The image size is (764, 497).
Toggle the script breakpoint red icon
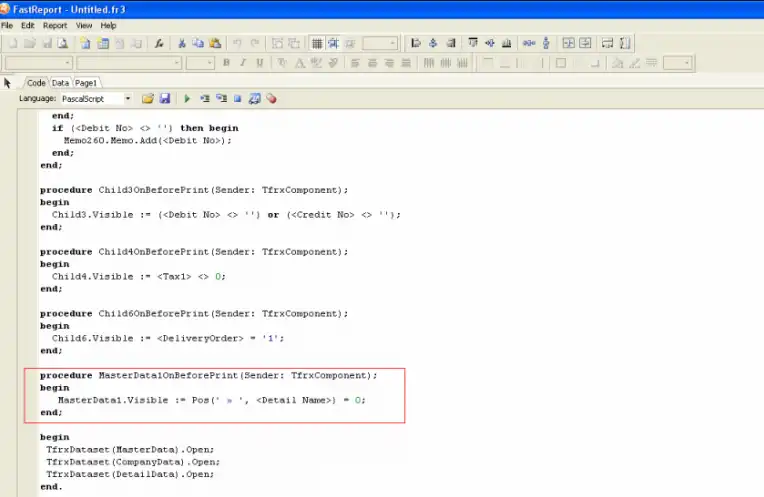(x=271, y=99)
